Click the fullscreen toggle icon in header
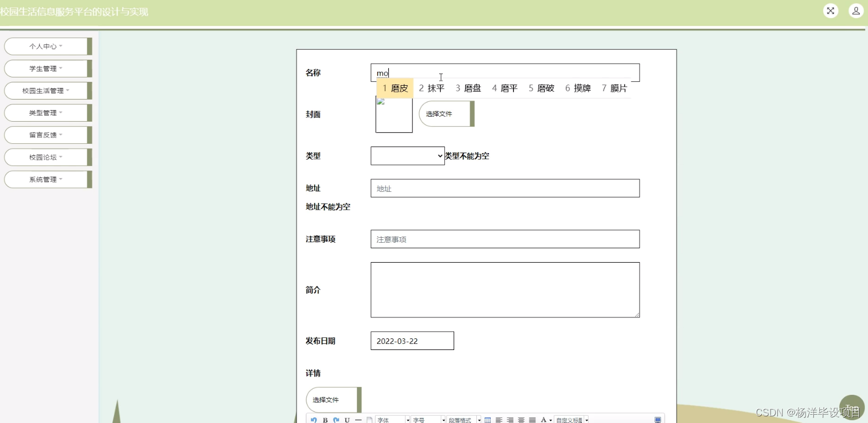The width and height of the screenshot is (868, 423). coord(830,11)
